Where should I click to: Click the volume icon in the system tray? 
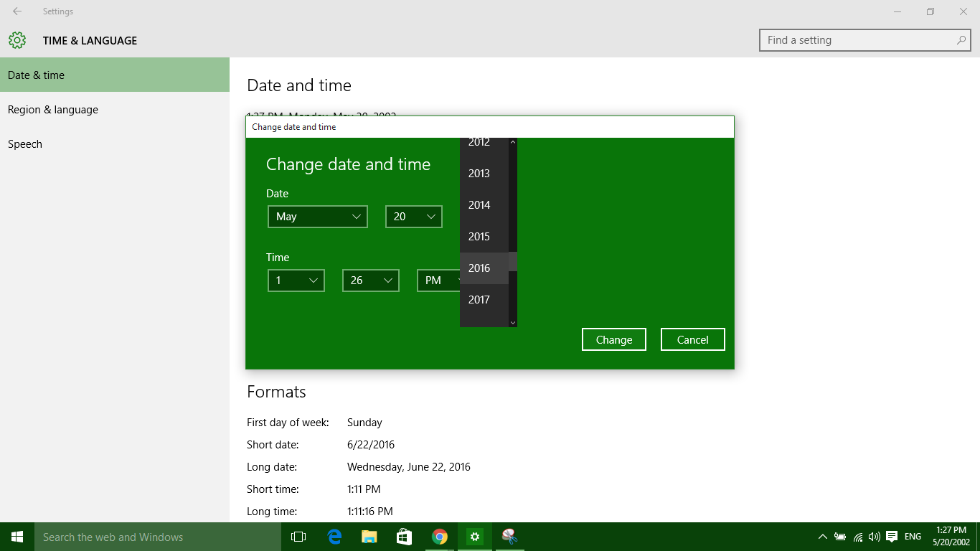pyautogui.click(x=875, y=537)
